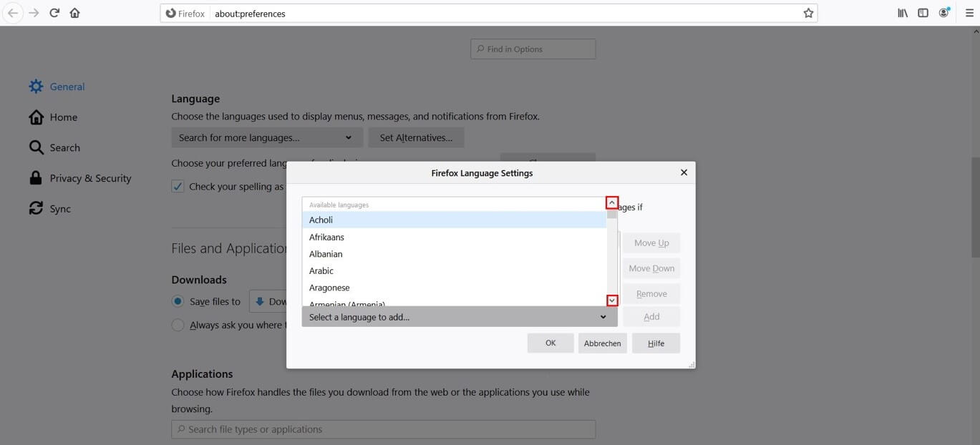980x445 pixels.
Task: Go forward with the forward arrow
Action: (x=34, y=13)
